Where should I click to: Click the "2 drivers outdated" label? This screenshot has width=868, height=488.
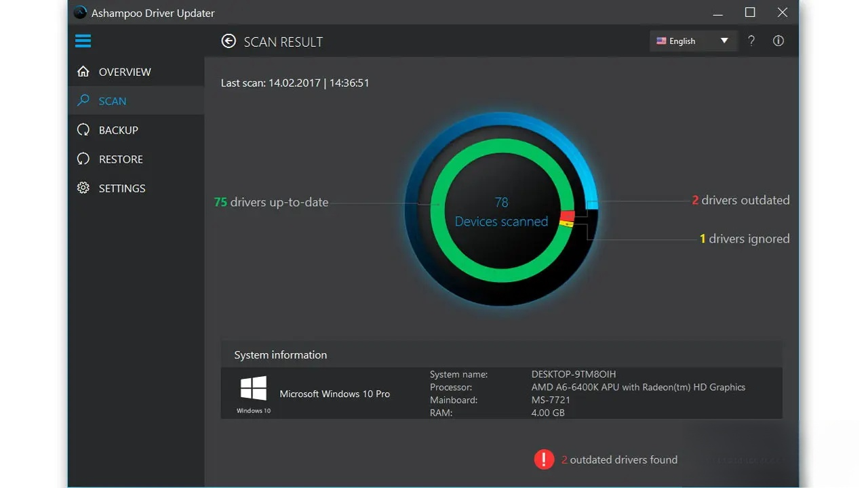point(741,200)
